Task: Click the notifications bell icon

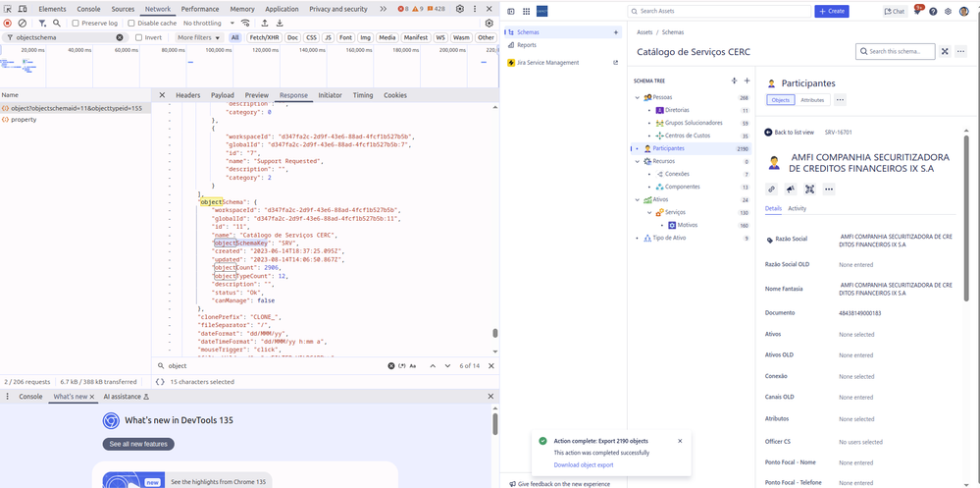Action: [917, 12]
